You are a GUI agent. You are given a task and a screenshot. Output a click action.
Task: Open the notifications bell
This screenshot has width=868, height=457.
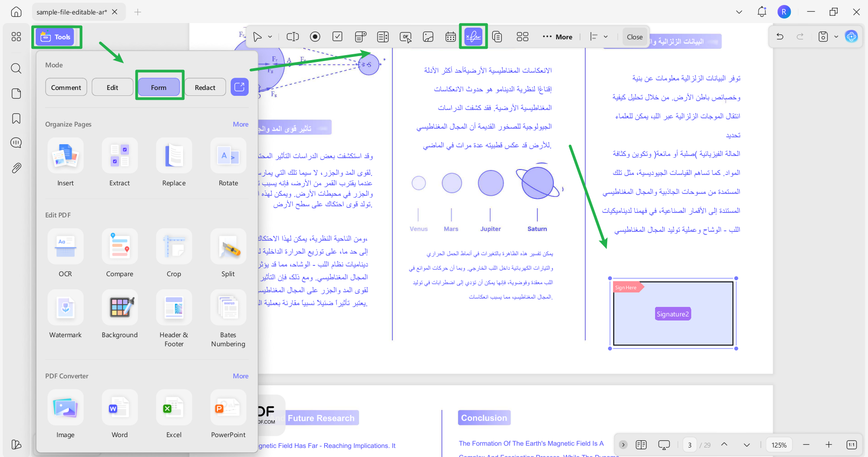pos(762,12)
